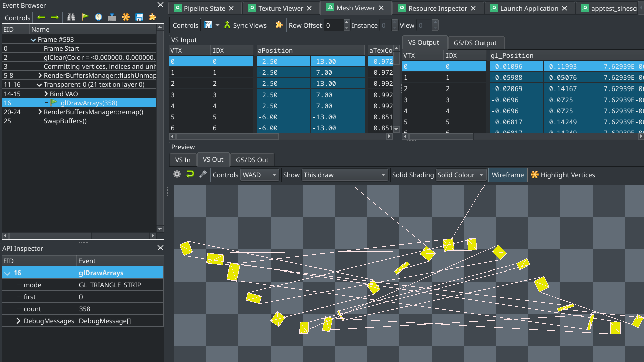Close the Pipeline State tab
Screen dimensions: 644x362
231,8
